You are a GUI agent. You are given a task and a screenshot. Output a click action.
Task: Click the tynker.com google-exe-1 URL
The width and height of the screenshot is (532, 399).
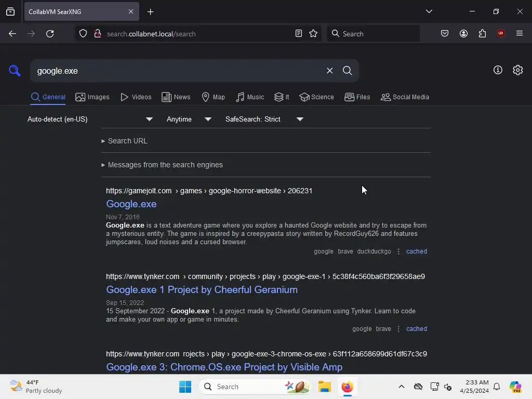pos(265,276)
